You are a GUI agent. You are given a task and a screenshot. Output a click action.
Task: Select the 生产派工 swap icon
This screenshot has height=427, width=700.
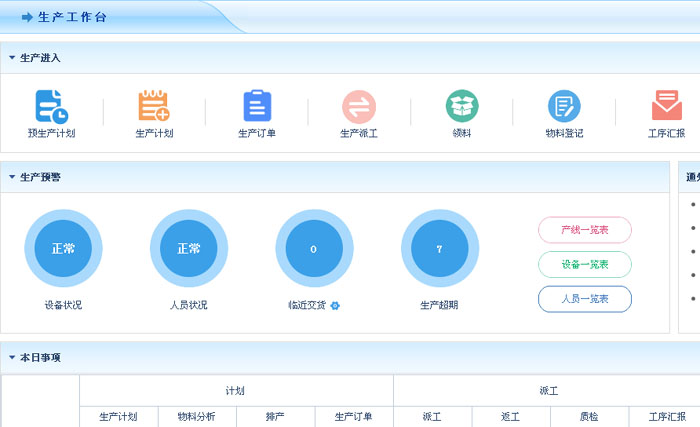(359, 106)
